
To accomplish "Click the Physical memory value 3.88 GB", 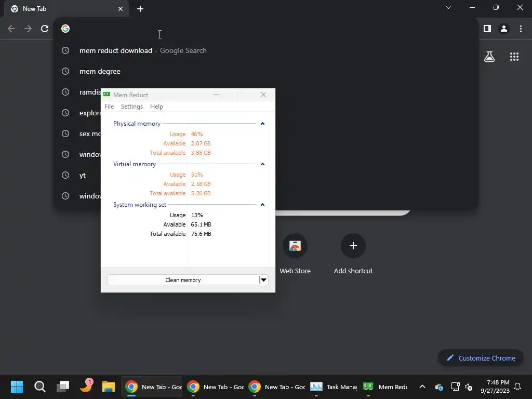I will 201,153.
